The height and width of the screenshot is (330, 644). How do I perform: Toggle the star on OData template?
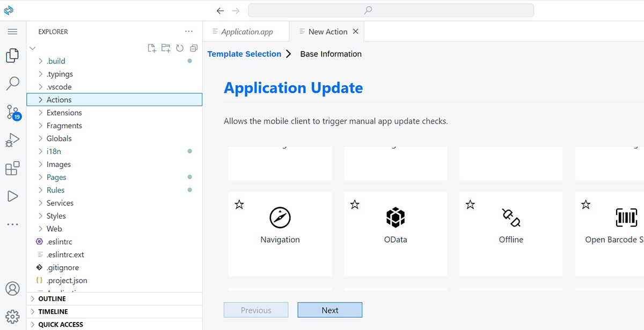355,204
